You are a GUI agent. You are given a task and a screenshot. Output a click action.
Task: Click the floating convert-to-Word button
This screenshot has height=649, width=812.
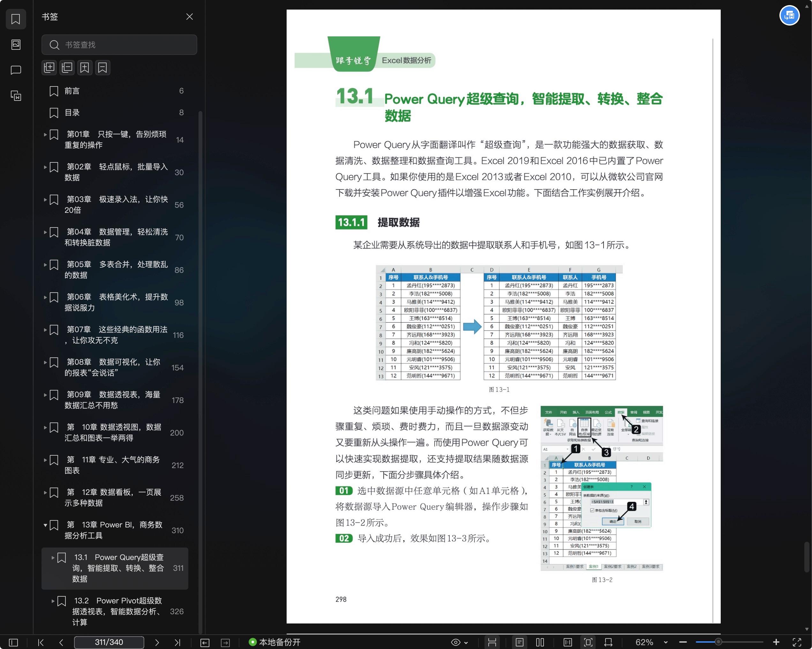[789, 15]
